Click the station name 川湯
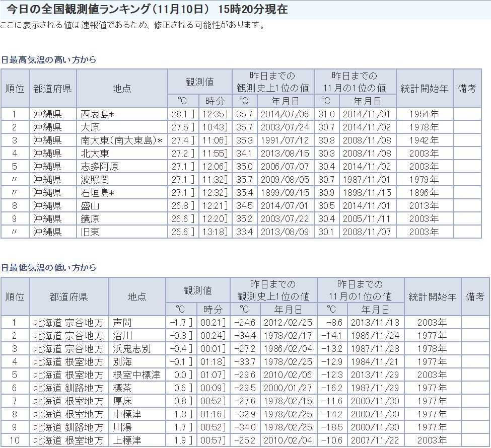This screenshot has width=491, height=448. click(122, 427)
